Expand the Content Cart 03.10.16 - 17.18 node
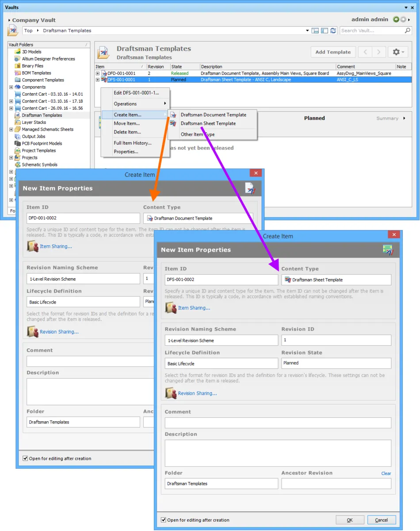The height and width of the screenshot is (531, 420). (x=11, y=101)
